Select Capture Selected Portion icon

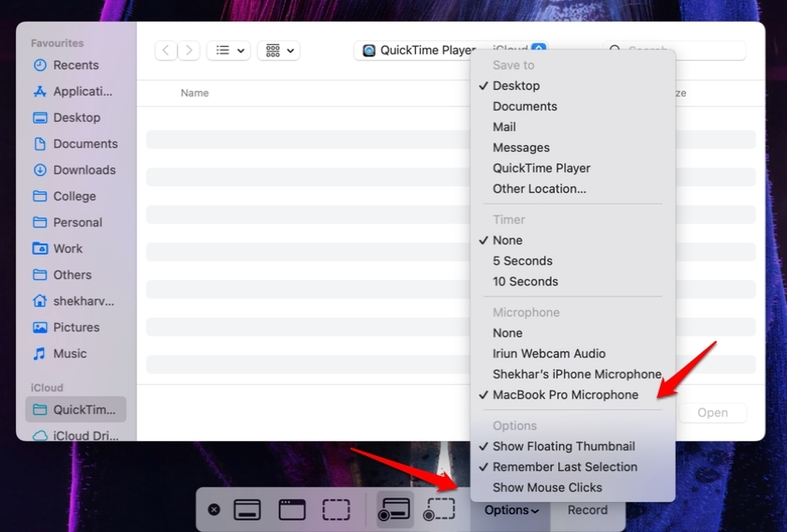[335, 510]
